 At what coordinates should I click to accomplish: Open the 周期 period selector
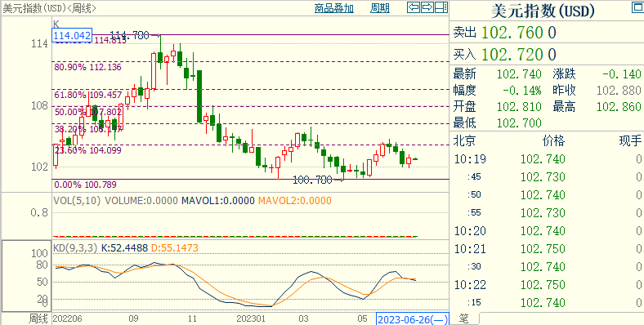[379, 8]
